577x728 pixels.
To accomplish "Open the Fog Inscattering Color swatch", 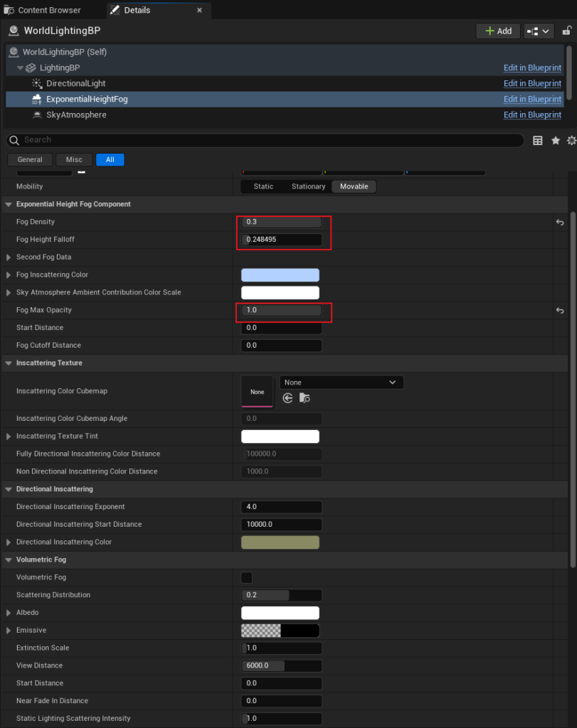I will coord(280,275).
